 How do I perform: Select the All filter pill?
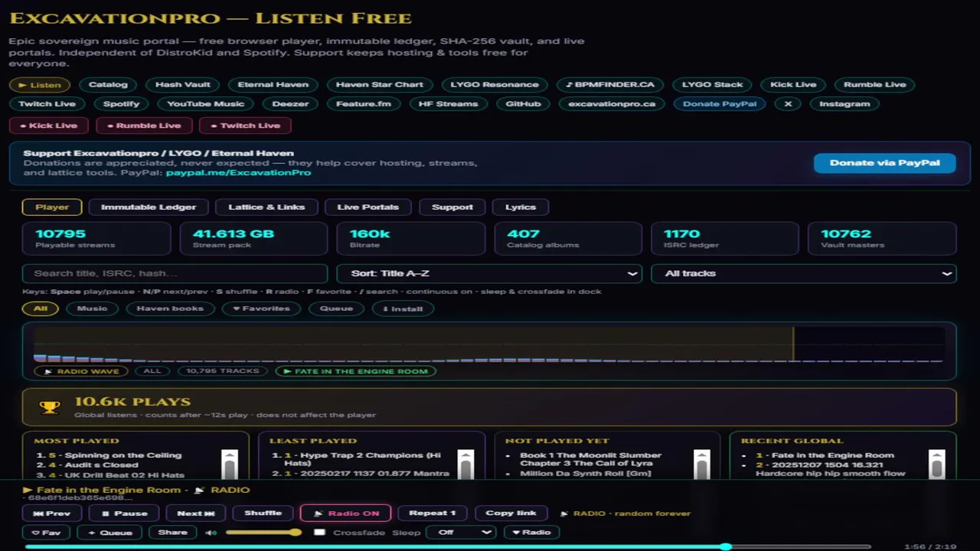[41, 309]
